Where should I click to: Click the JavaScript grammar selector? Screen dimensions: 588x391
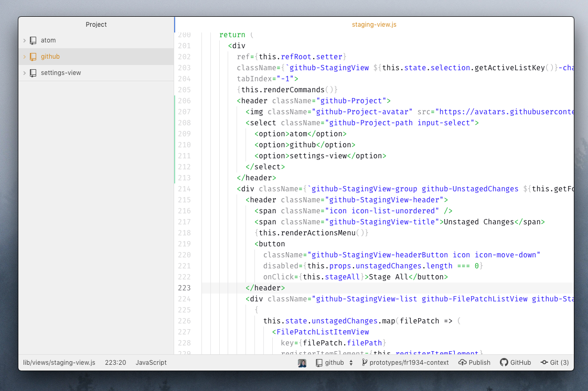151,363
